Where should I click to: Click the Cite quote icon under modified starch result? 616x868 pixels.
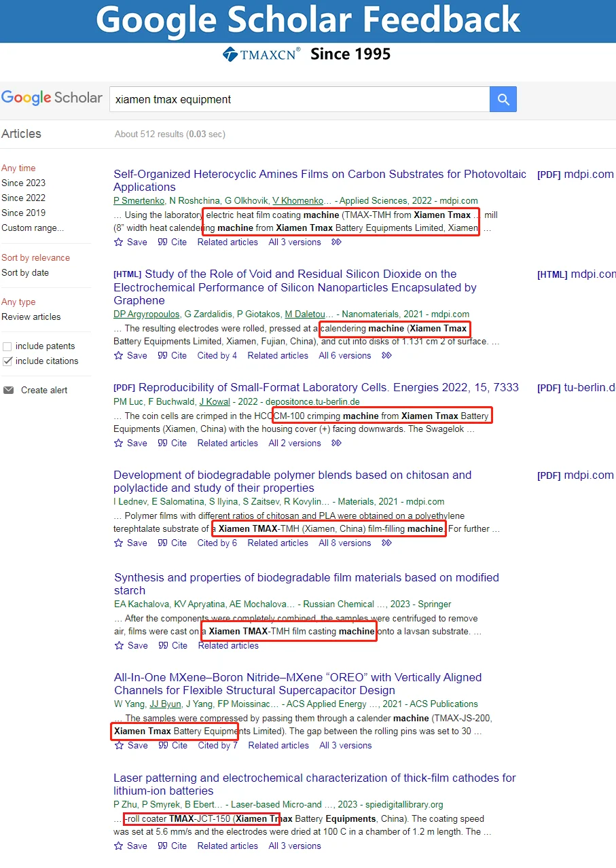click(x=163, y=645)
